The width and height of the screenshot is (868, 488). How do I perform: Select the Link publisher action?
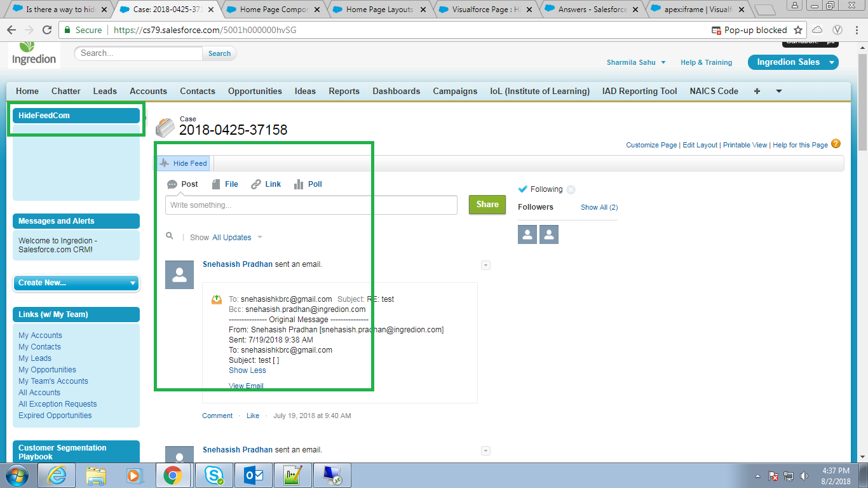pyautogui.click(x=266, y=184)
